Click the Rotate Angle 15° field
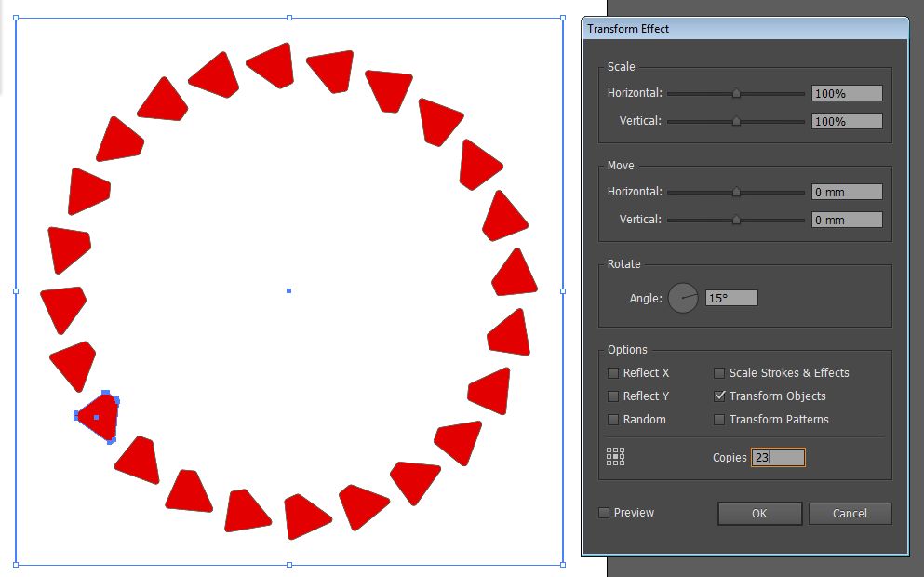The image size is (924, 577). 731,298
